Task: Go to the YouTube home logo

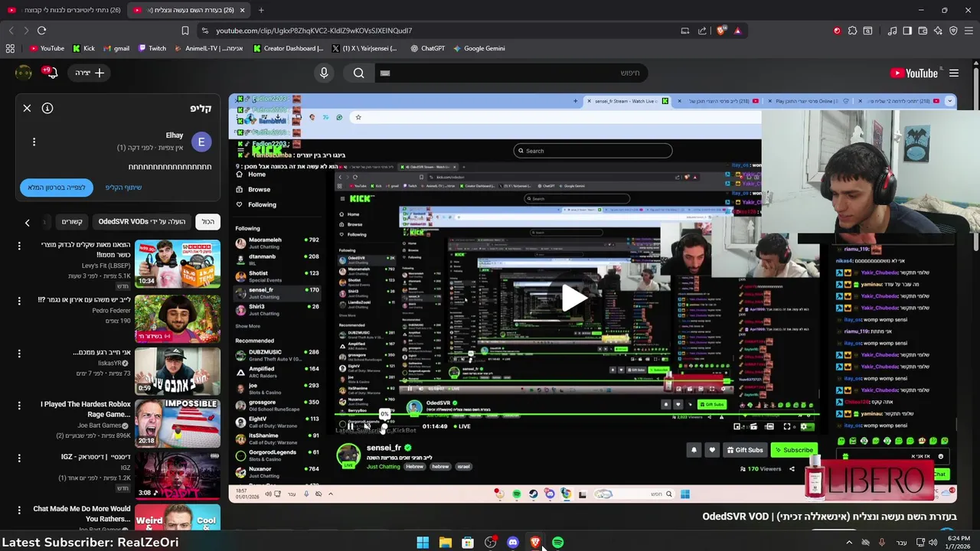Action: click(x=915, y=73)
